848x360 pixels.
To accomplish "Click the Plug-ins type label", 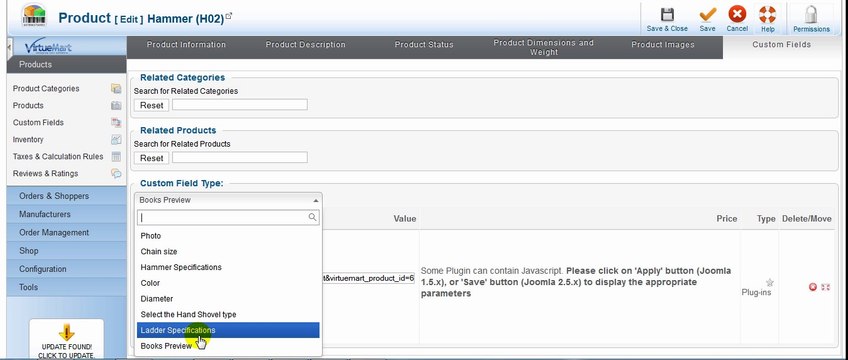I will coord(756,292).
